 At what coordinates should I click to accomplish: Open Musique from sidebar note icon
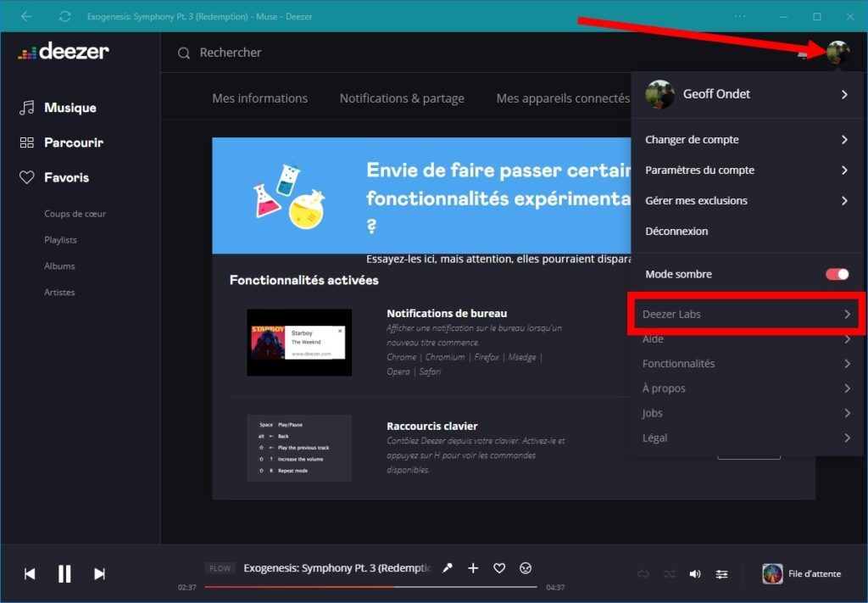coord(26,108)
